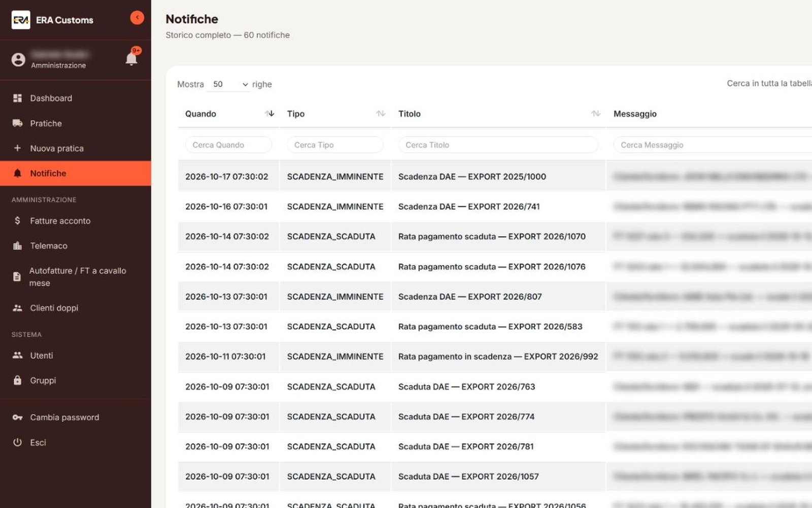Click the user avatar icon
Screen dimensions: 812x508
[x=18, y=60]
